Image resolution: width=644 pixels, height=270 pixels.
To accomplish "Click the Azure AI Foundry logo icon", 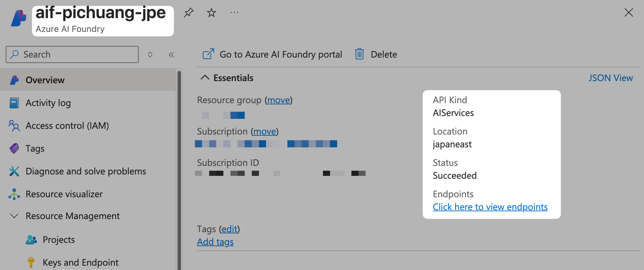I will pos(18,18).
